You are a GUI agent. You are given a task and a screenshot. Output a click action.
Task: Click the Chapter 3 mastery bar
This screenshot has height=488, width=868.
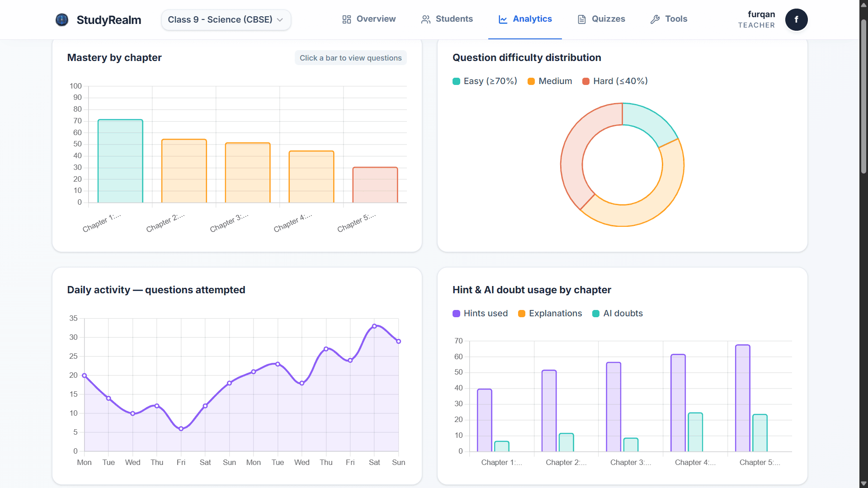click(248, 173)
